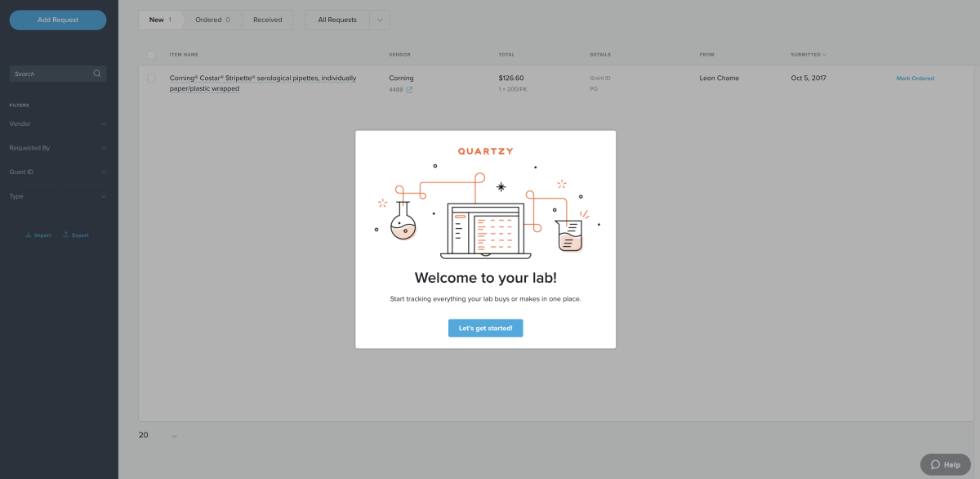
Task: Sort by the Submitted column header
Action: [x=808, y=55]
